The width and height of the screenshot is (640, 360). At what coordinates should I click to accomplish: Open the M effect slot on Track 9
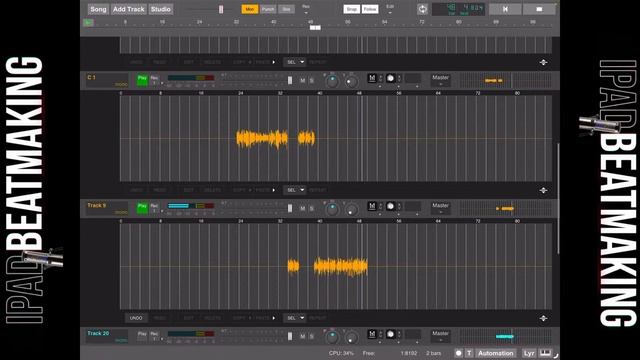(372, 206)
